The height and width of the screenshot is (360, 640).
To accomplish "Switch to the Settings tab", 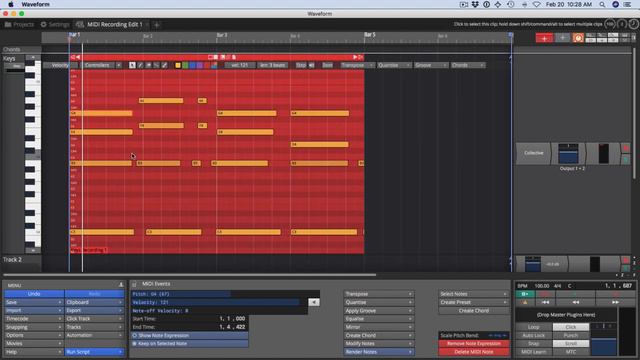I will [55, 24].
